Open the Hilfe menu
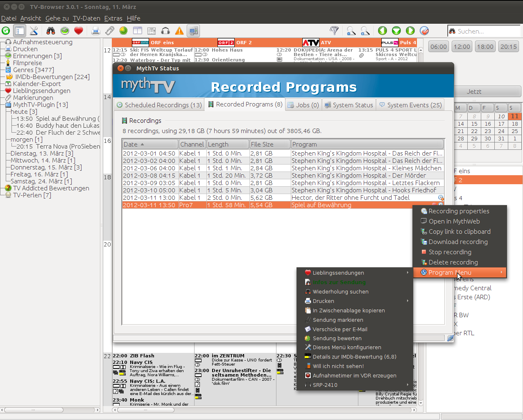Viewport: 523px width, 420px height. click(134, 18)
